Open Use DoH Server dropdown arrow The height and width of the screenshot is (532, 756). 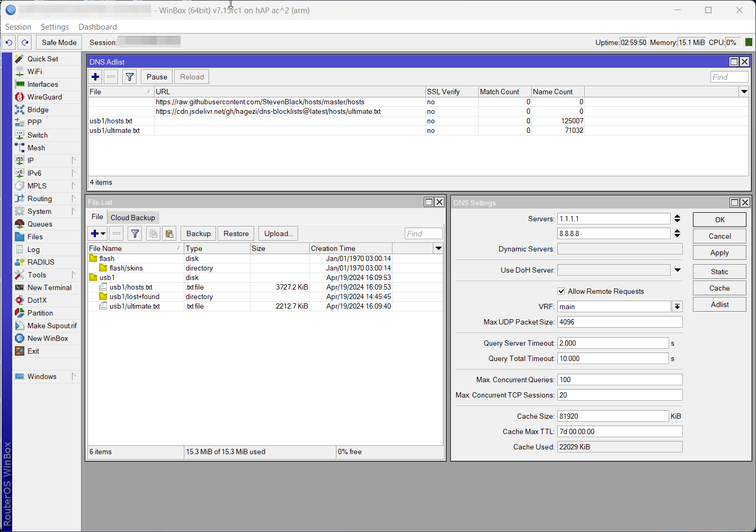pyautogui.click(x=677, y=270)
